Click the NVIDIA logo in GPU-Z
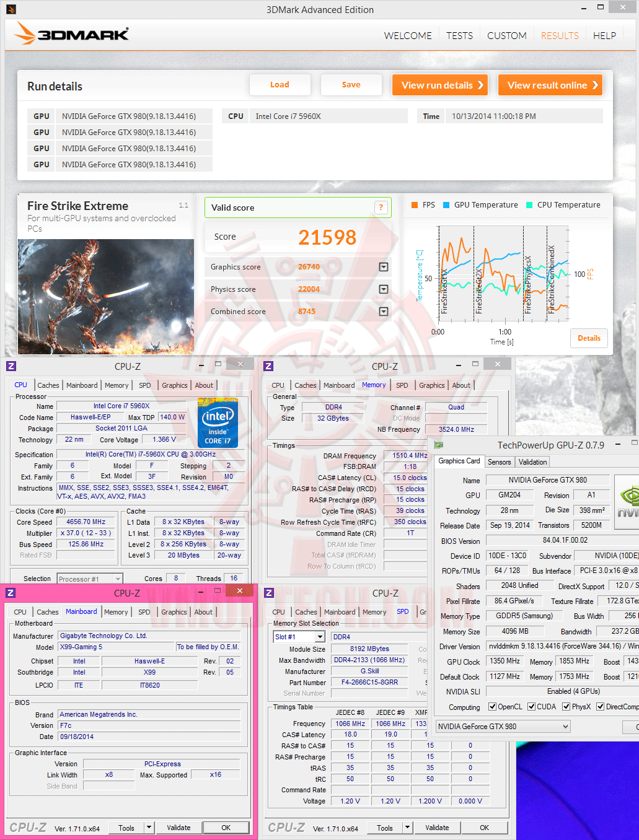 pyautogui.click(x=627, y=503)
